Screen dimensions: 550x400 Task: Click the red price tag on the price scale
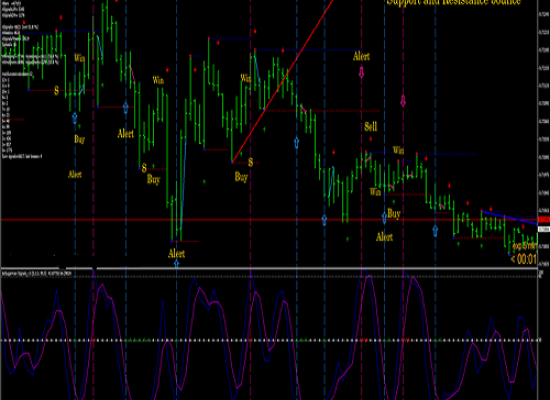[544, 220]
